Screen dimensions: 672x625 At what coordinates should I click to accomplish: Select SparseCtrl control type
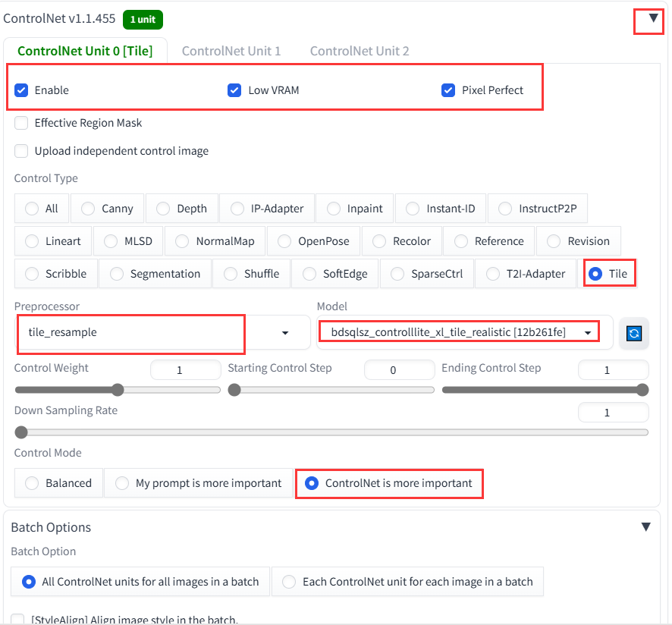427,274
